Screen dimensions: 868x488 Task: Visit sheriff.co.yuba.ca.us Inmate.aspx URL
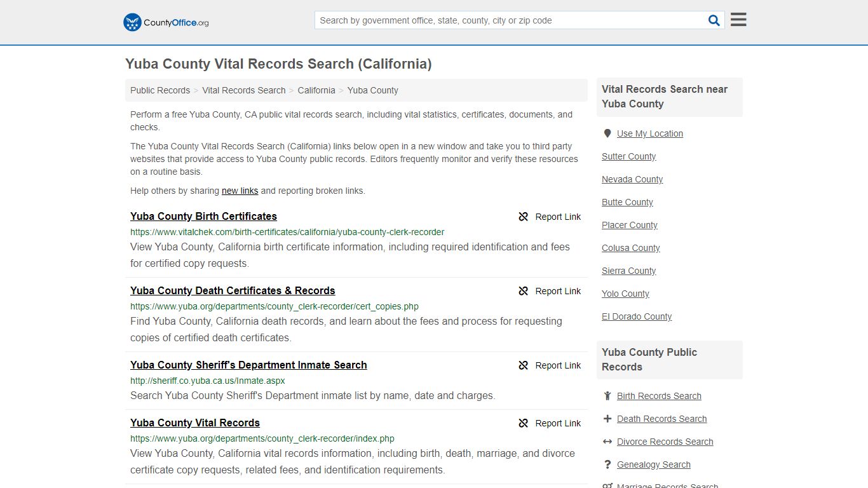tap(208, 381)
